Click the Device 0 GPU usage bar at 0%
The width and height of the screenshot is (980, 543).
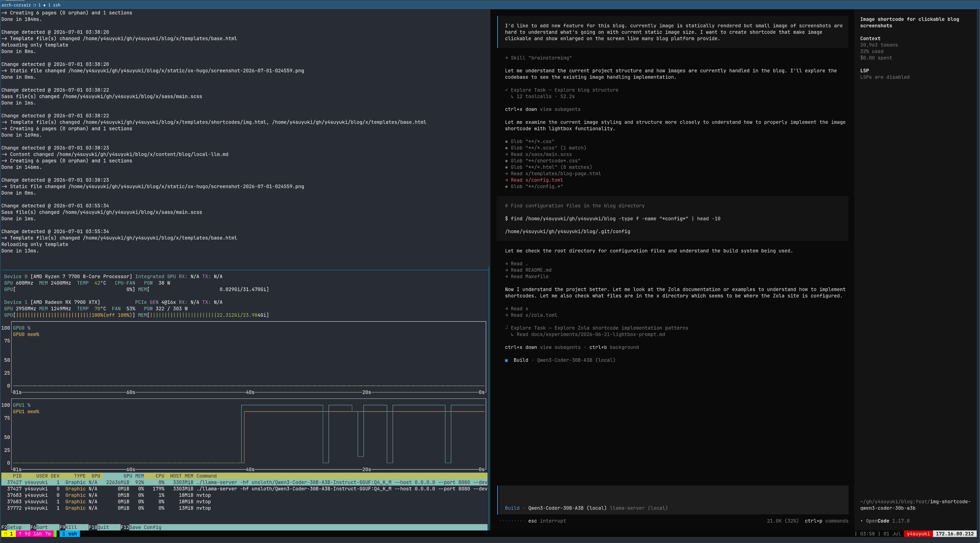[70, 289]
